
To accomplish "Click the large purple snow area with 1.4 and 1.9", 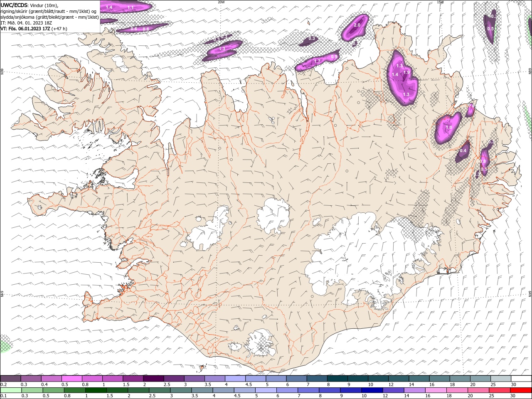I will 402,78.
